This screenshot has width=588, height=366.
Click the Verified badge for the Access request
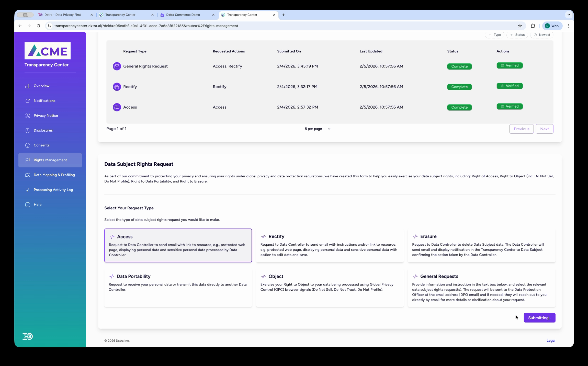click(x=509, y=106)
